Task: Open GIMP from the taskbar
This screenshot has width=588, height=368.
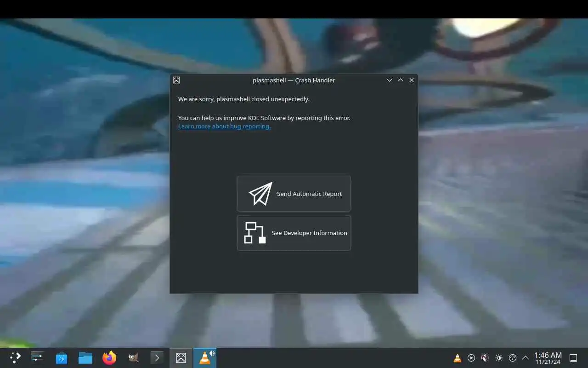Action: tap(133, 357)
